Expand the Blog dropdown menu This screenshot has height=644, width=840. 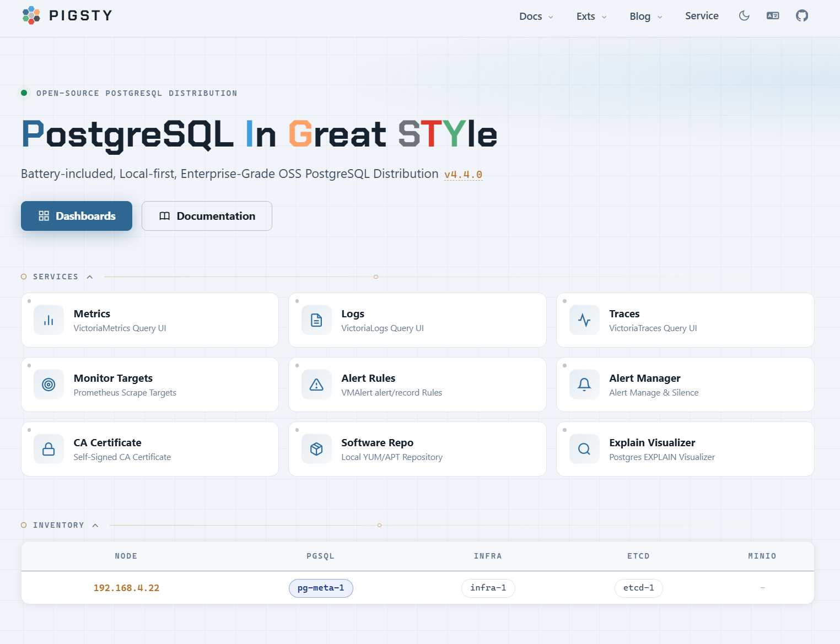coord(646,17)
